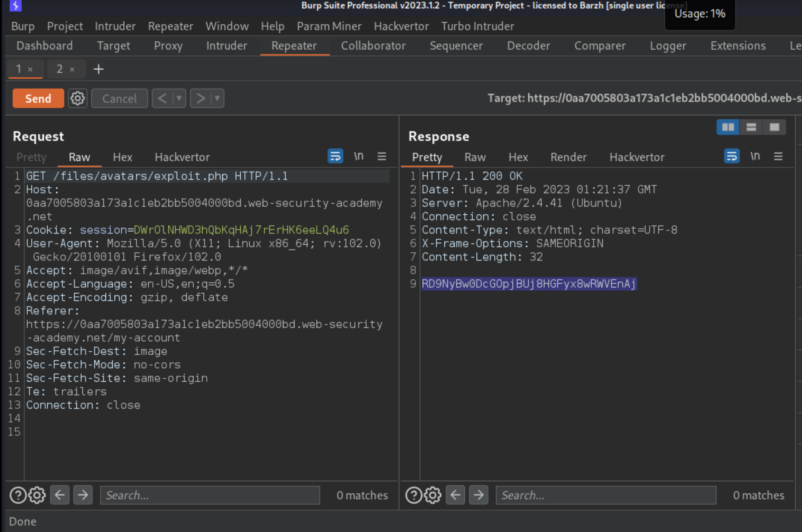This screenshot has width=802, height=532.
Task: Switch to the Decoder tab
Action: click(528, 46)
